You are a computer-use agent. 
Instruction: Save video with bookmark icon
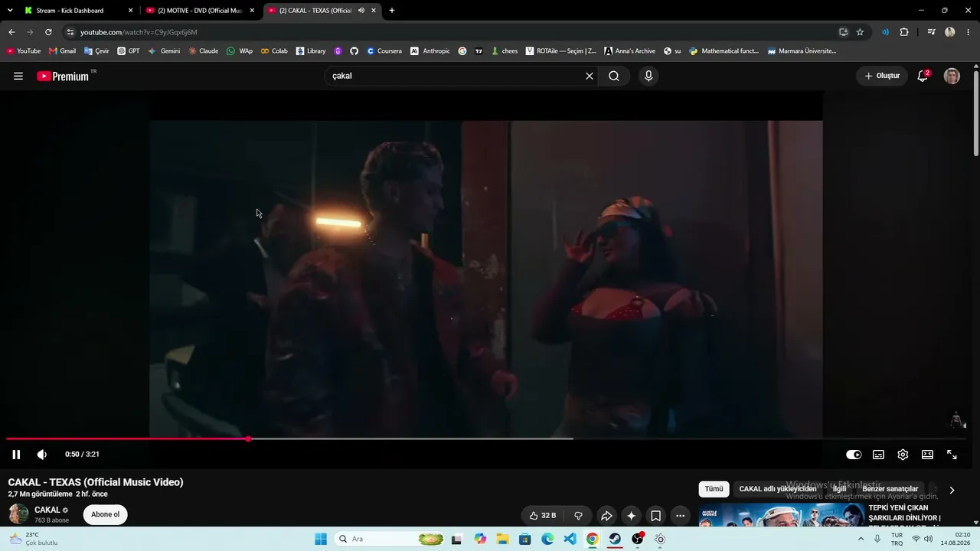[x=655, y=516]
